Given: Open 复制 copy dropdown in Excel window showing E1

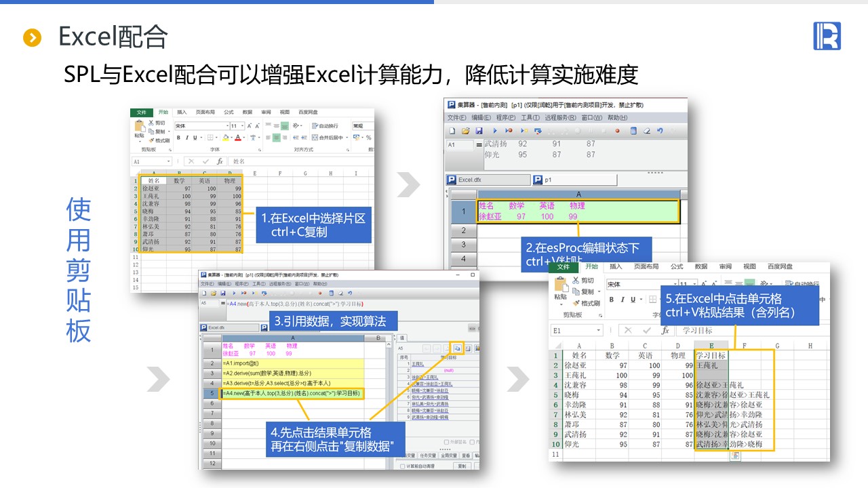Looking at the screenshot, I should click(x=599, y=291).
